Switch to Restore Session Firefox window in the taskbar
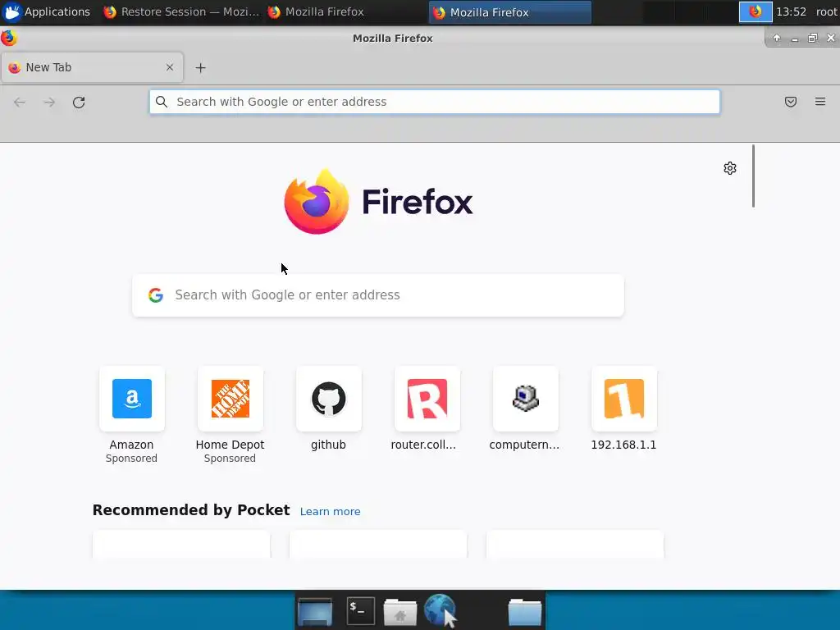The image size is (840, 630). (181, 11)
